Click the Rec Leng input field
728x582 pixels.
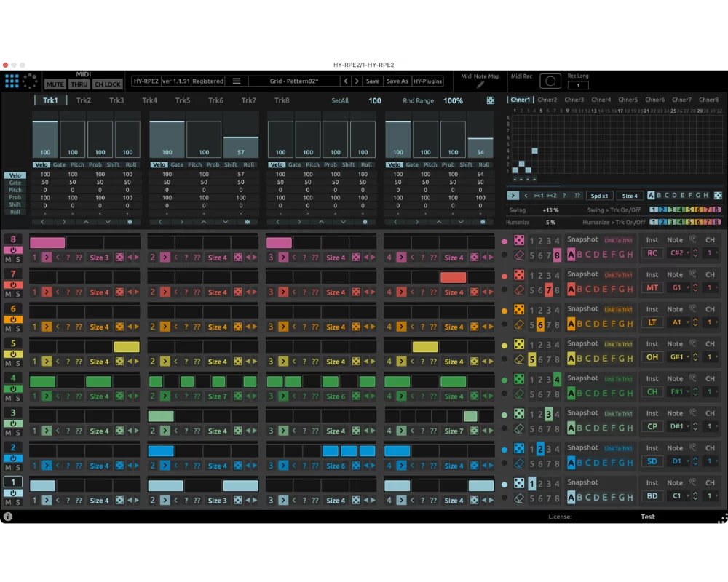click(x=578, y=85)
